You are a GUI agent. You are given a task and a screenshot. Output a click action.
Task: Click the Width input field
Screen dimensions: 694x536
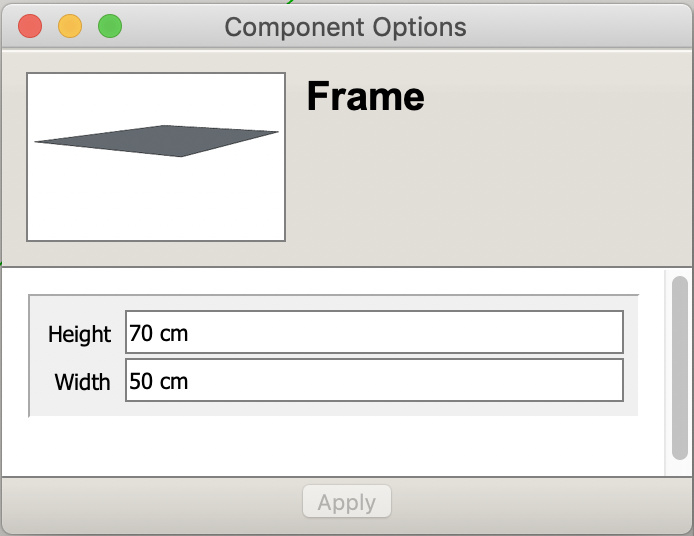coord(374,380)
